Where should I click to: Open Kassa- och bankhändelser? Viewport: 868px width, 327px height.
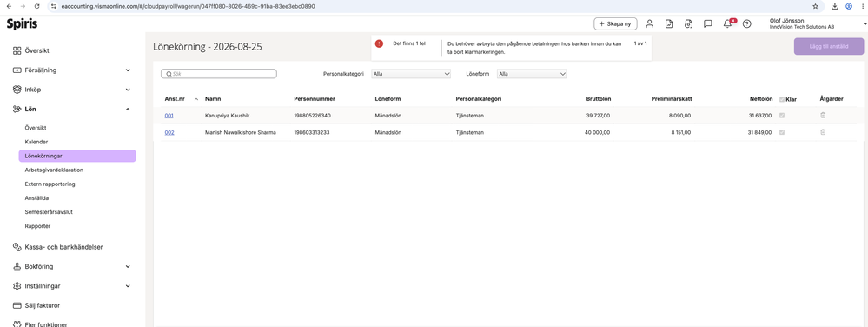pyautogui.click(x=63, y=247)
